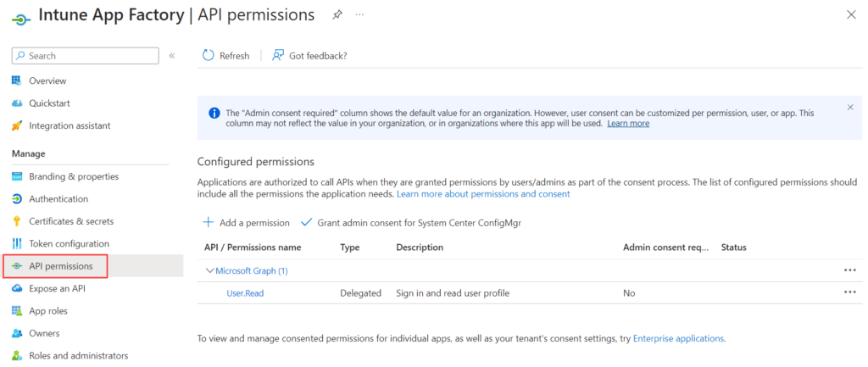868x367 pixels.
Task: Click the Description column header
Action: 420,247
